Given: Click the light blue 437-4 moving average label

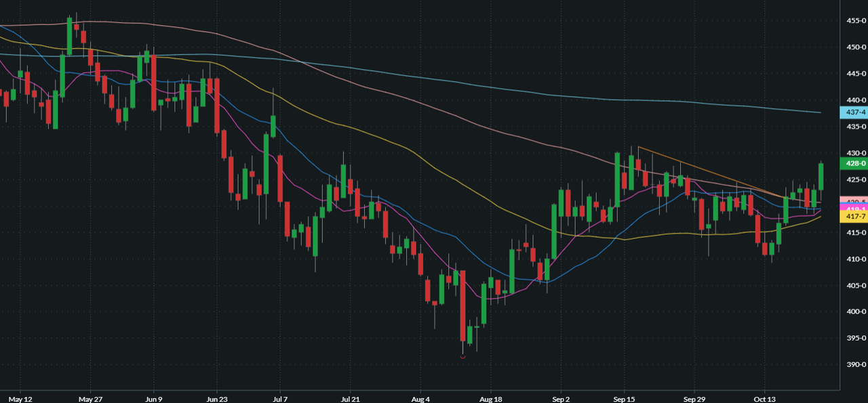Looking at the screenshot, I should (x=853, y=112).
